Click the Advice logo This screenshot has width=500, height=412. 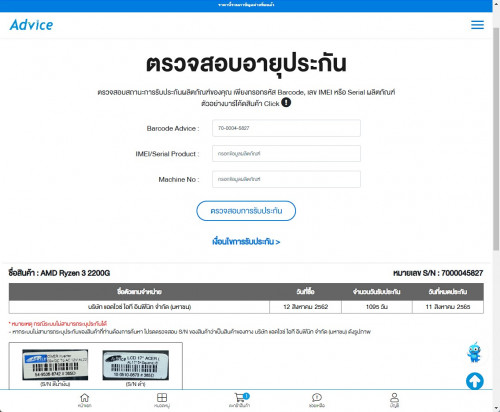(31, 25)
